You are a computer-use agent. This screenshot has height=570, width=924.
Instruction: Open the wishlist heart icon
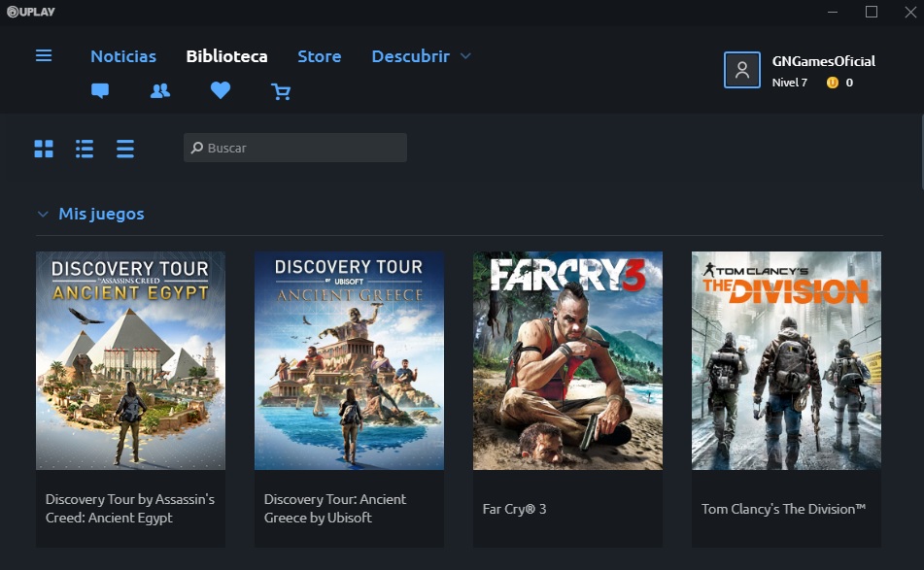tap(221, 90)
